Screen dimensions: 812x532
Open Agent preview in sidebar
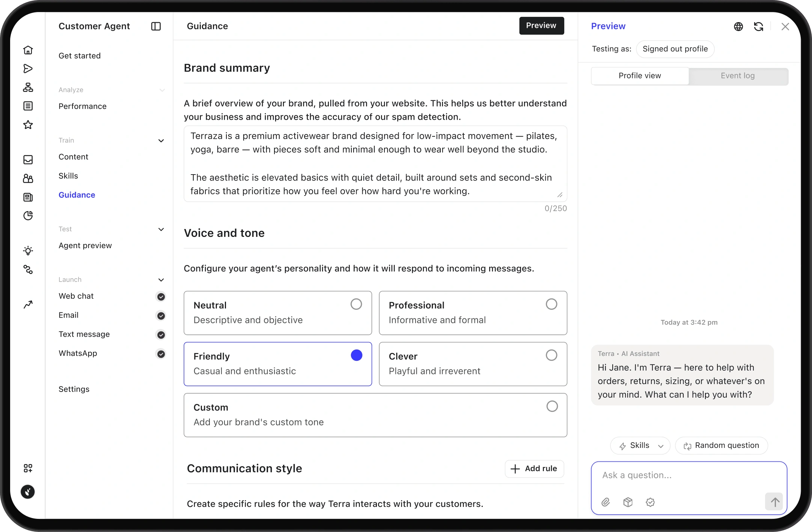pos(85,246)
